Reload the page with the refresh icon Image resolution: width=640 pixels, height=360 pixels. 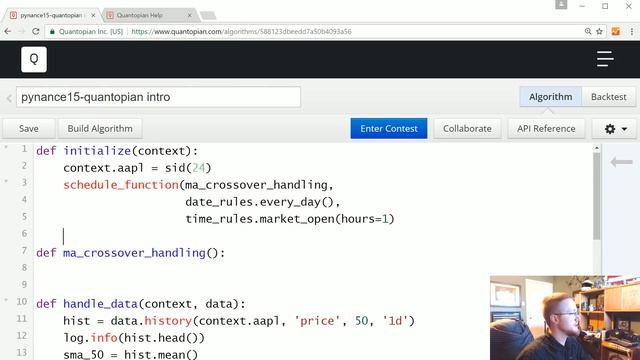[36, 31]
